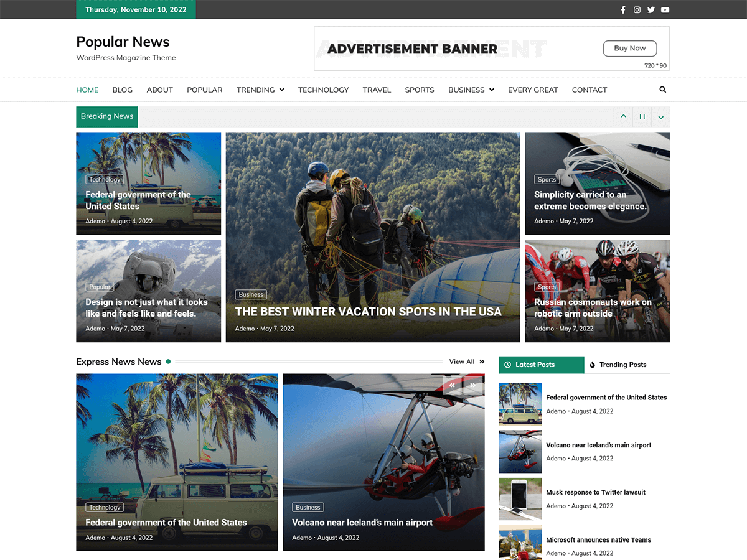Open the Facebook social icon
747x560 pixels.
[622, 9]
